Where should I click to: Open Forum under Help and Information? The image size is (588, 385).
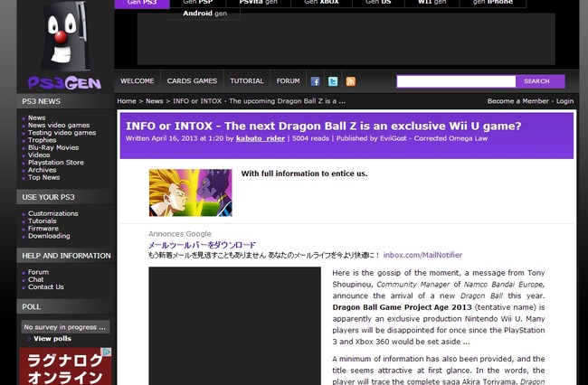point(38,272)
